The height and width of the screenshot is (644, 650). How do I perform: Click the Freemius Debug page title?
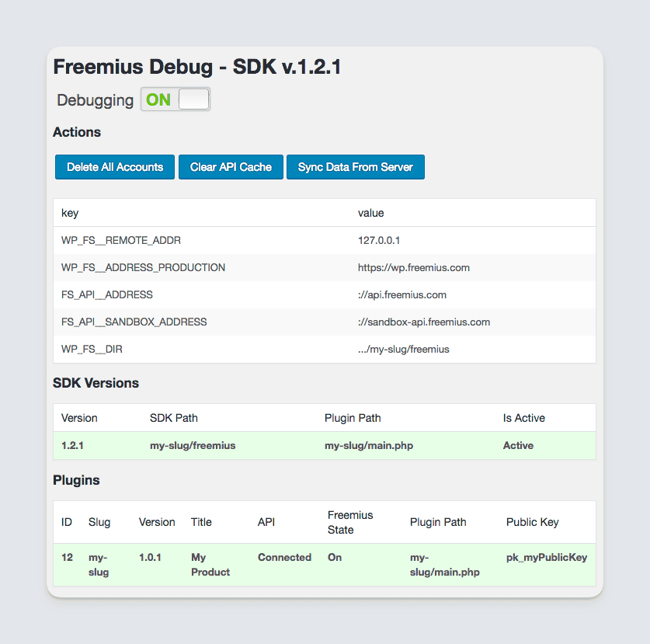tap(197, 67)
